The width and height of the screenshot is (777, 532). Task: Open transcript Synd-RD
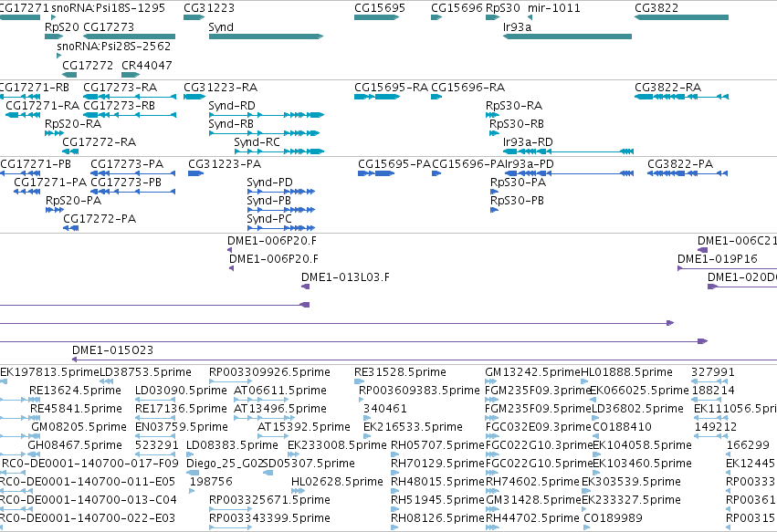(x=266, y=115)
